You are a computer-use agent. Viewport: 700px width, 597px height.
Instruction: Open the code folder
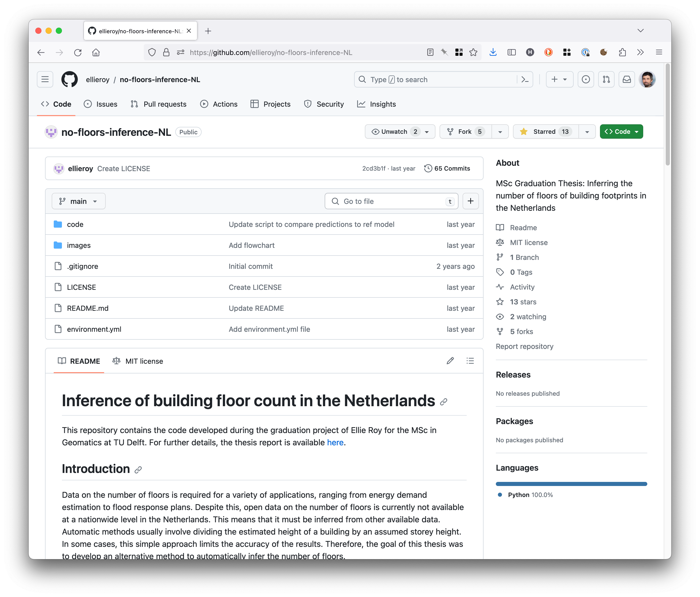(75, 224)
